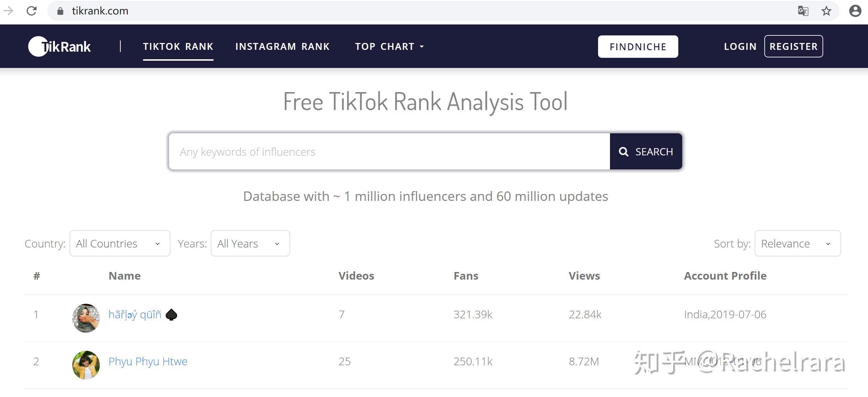Viewport: 868px width, 397px height.
Task: Click the hãřļəý qūîñ avatar thumbnail
Action: coord(86,318)
